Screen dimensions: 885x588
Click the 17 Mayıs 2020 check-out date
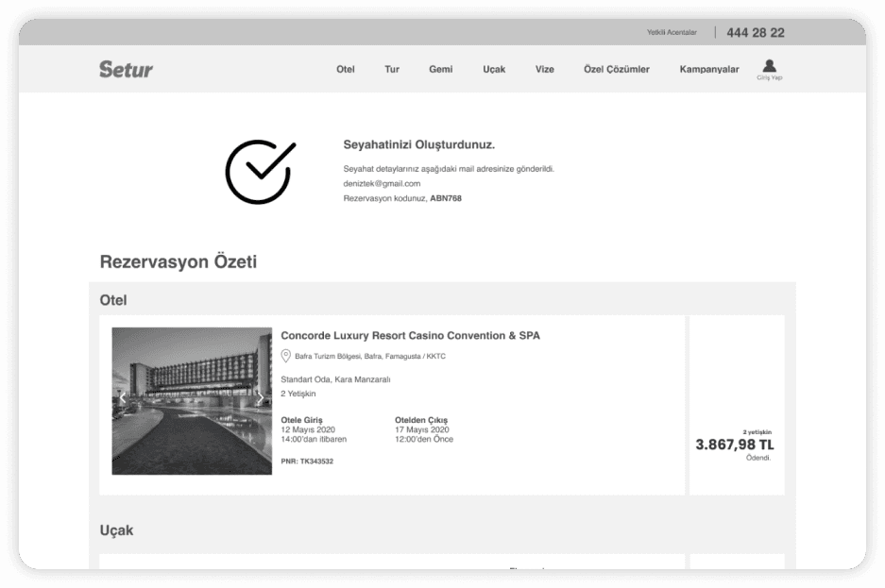pyautogui.click(x=422, y=429)
